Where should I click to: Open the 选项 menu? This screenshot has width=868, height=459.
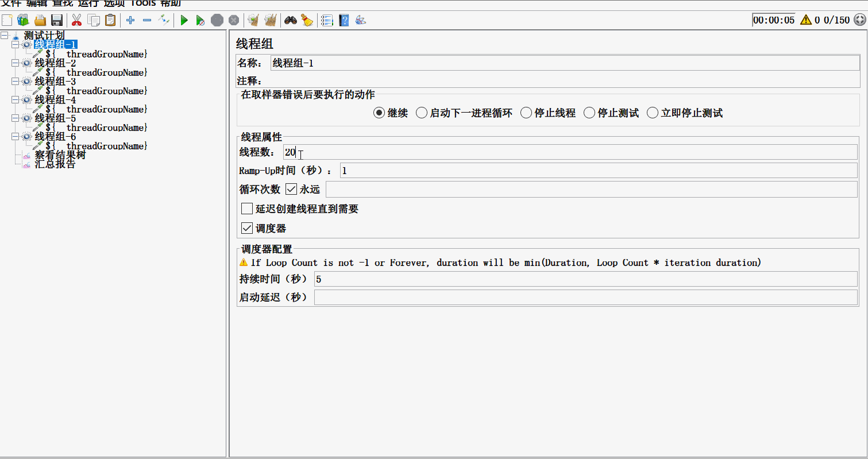[x=114, y=3]
